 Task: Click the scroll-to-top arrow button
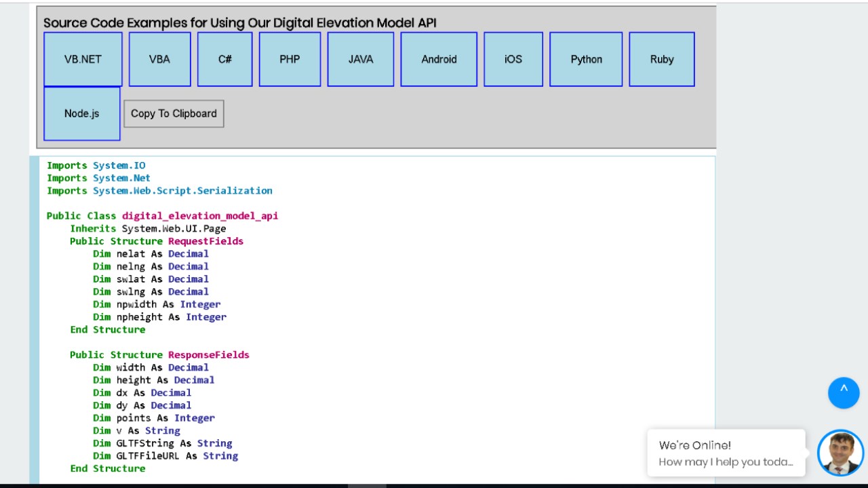pyautogui.click(x=844, y=392)
